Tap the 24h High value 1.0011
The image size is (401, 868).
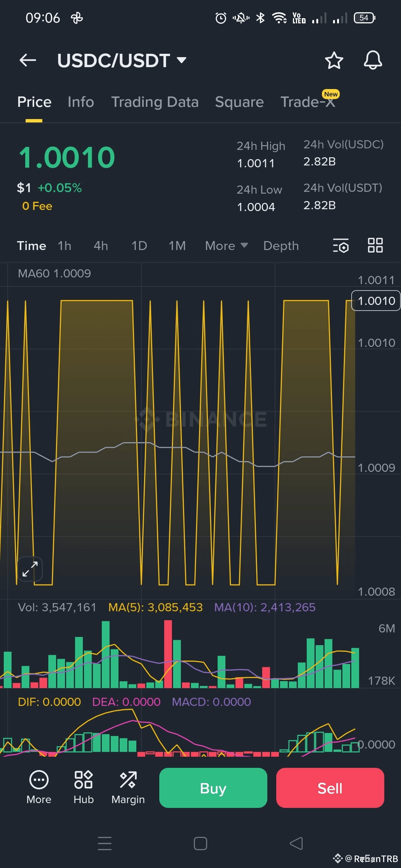coord(256,163)
